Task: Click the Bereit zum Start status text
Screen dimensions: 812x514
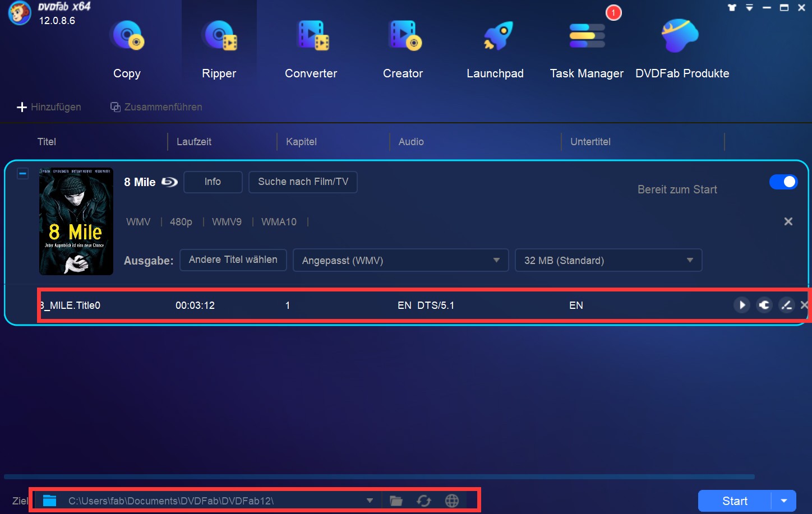Action: (677, 189)
